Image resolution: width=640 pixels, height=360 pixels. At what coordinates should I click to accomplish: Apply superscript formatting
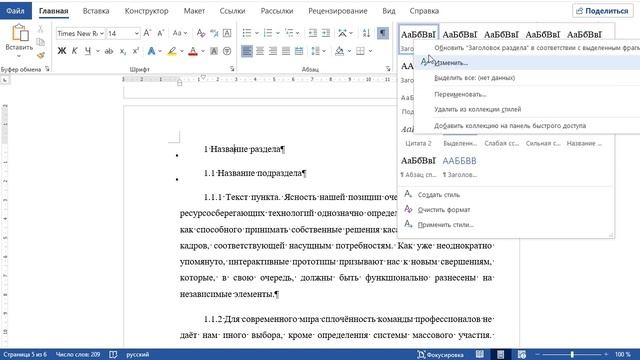(136, 51)
